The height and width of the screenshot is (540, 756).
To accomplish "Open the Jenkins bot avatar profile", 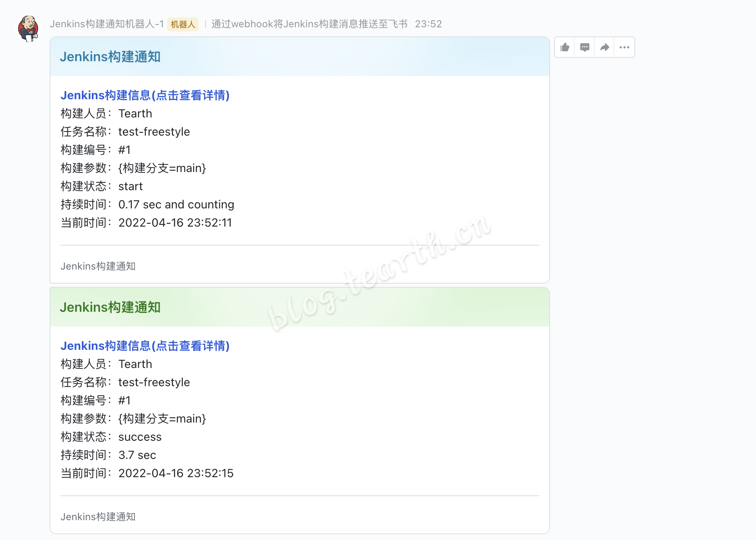I will coord(28,29).
